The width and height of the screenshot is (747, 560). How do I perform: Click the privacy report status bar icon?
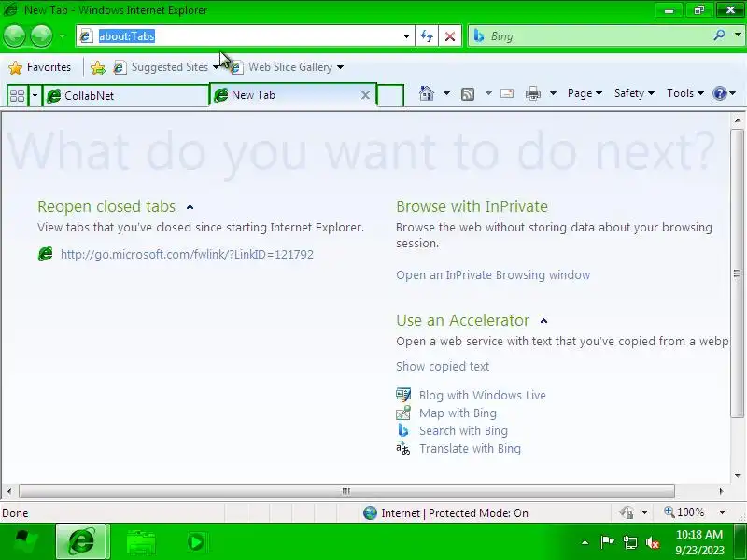(x=627, y=512)
